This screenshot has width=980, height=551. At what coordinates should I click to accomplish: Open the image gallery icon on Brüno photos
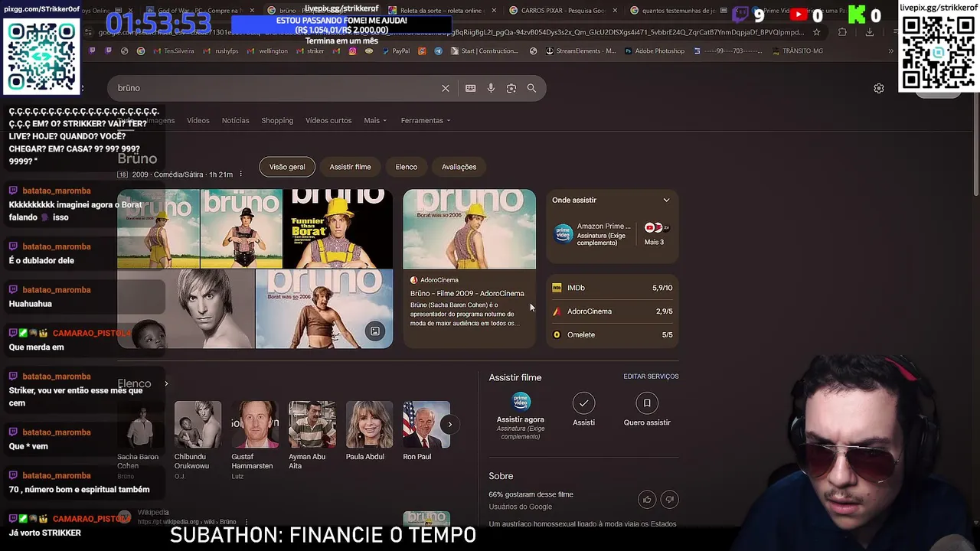point(375,331)
